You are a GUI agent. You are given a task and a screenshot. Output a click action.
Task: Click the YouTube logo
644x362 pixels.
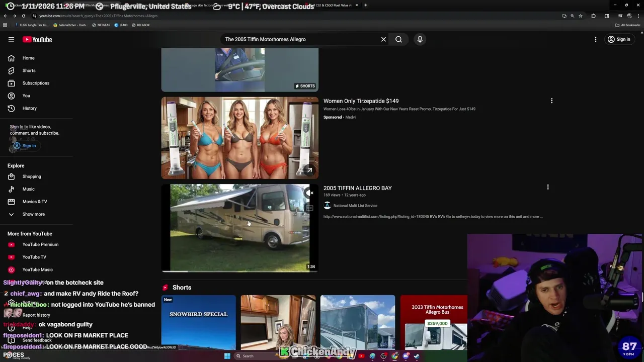point(37,39)
